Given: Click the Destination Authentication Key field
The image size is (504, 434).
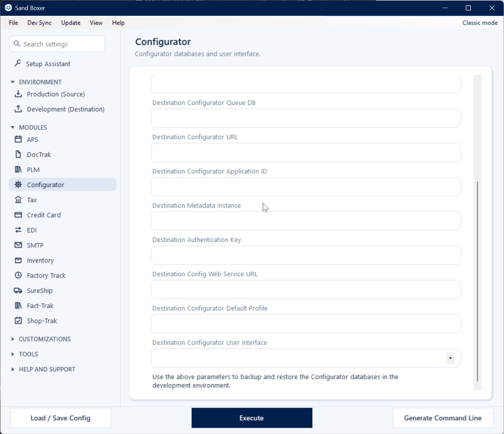Looking at the screenshot, I should [x=306, y=255].
